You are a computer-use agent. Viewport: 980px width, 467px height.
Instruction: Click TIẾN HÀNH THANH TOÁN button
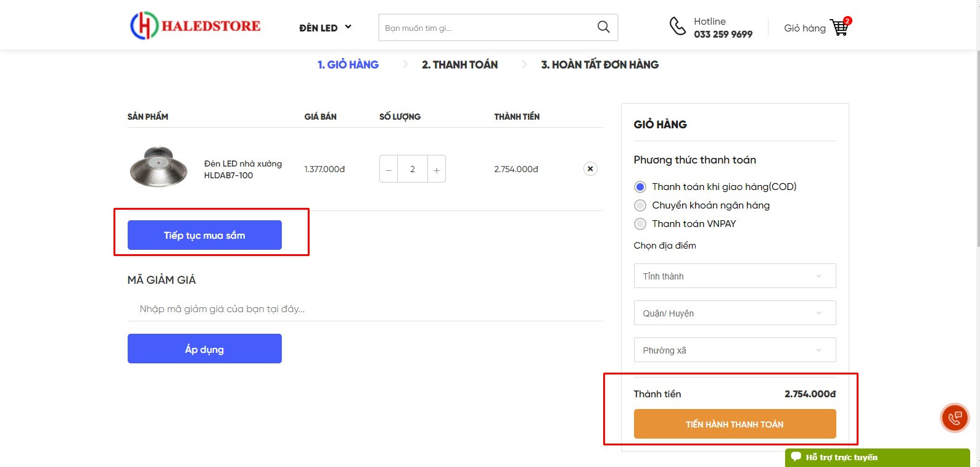tap(734, 424)
